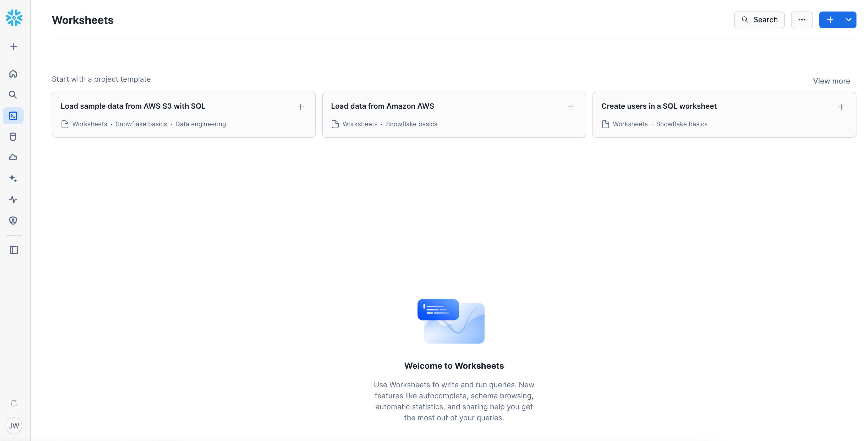Click the sidebar Search magnifier icon
The image size is (868, 441).
[13, 95]
